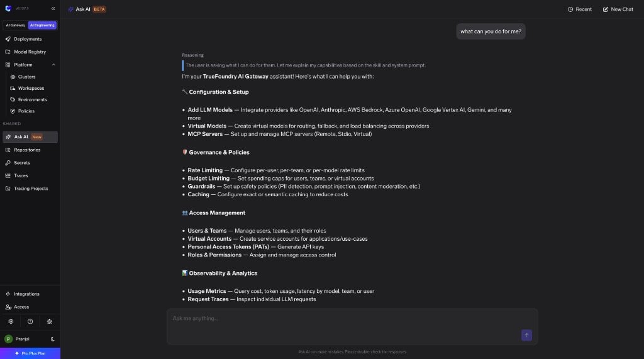Screen dimensions: 644x359
Task: Collapse the Platform section chevron
Action: 53,65
